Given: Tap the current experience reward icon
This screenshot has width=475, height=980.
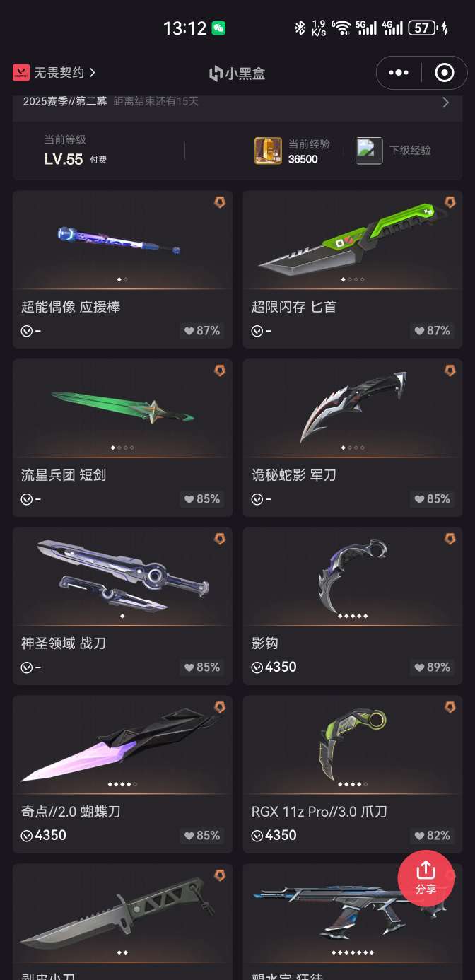Looking at the screenshot, I should [x=268, y=151].
